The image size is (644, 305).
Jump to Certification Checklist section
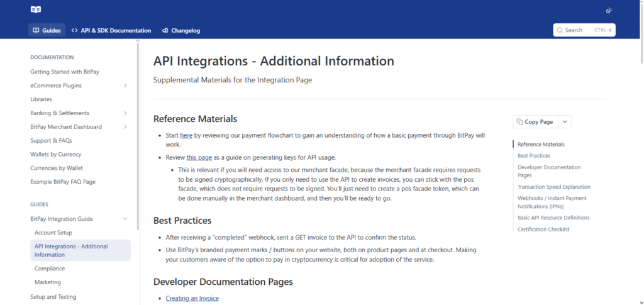click(x=543, y=230)
